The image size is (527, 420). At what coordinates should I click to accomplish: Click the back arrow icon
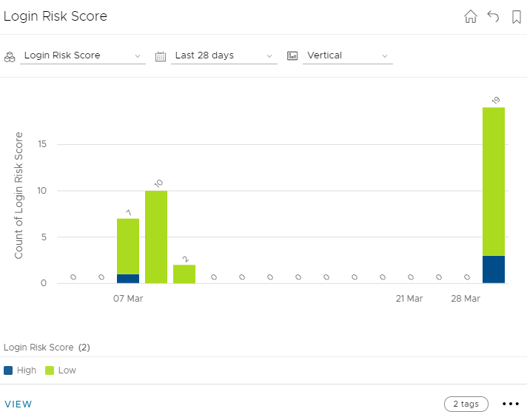pos(494,17)
